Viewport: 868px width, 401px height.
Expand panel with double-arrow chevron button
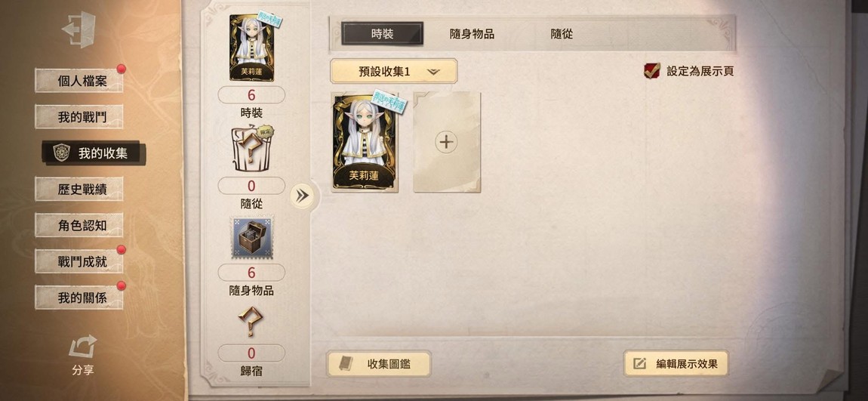tap(302, 196)
